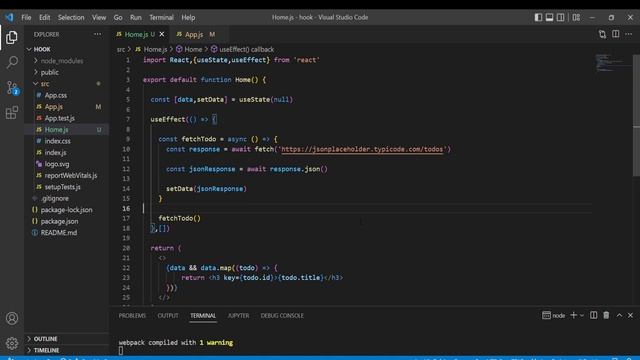Open index.js in the explorer
The height and width of the screenshot is (360, 640).
point(66,152)
